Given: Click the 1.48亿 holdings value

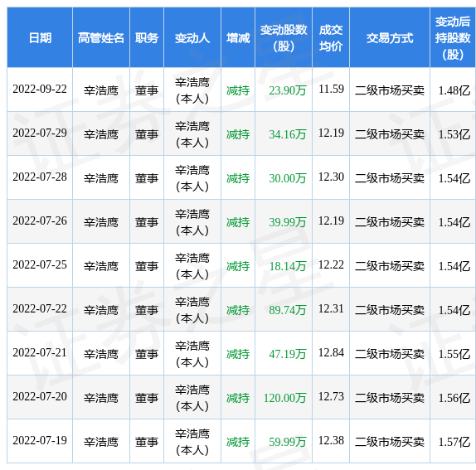Looking at the screenshot, I should (x=454, y=90).
